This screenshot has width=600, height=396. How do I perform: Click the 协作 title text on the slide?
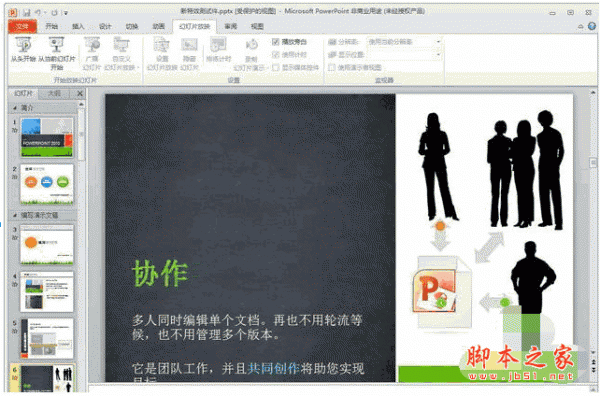click(x=160, y=273)
